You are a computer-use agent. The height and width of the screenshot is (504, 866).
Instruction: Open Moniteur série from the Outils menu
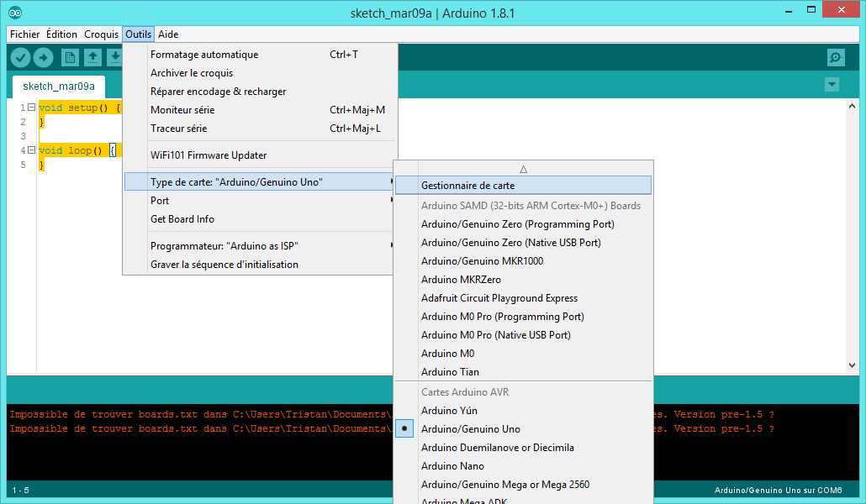(x=259, y=110)
